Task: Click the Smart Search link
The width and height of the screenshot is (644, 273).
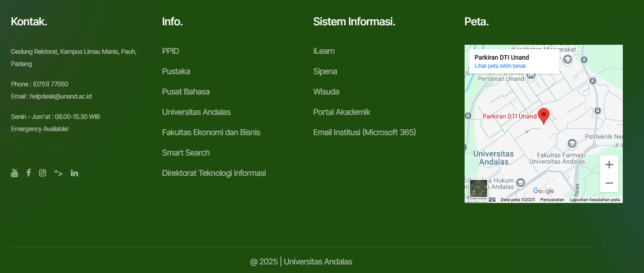Action: coord(186,153)
